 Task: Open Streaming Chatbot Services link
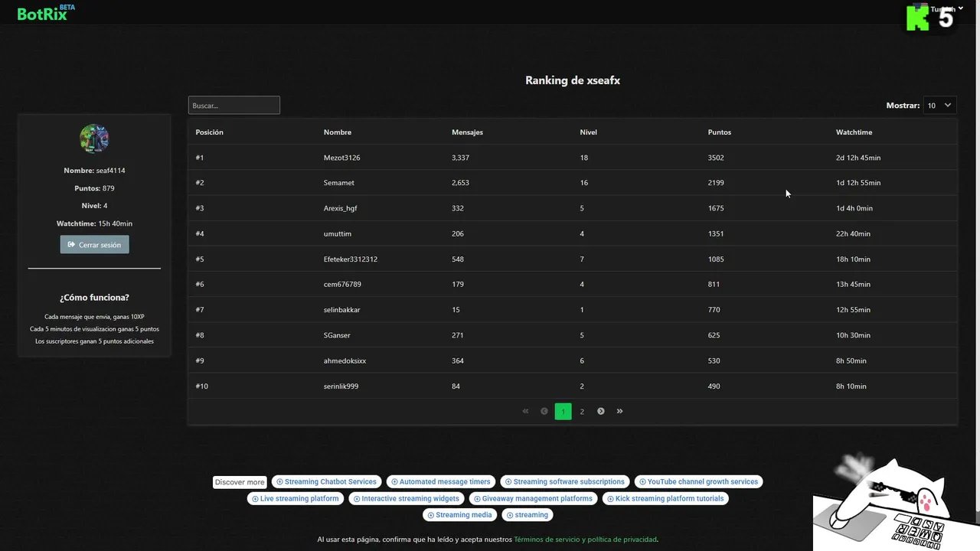tap(327, 482)
